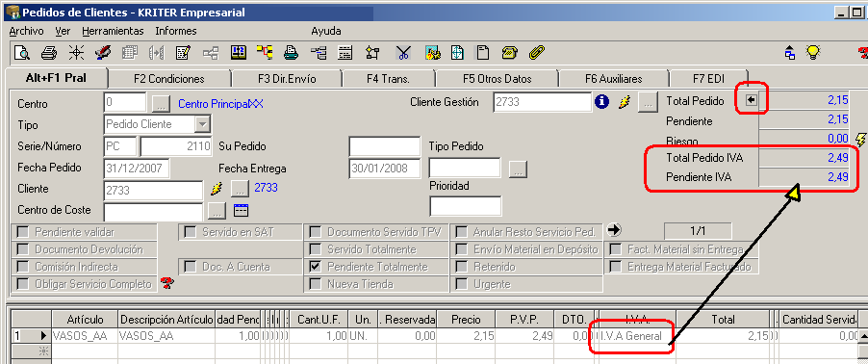Click the left arrow beside Total Pedido

coord(752,100)
